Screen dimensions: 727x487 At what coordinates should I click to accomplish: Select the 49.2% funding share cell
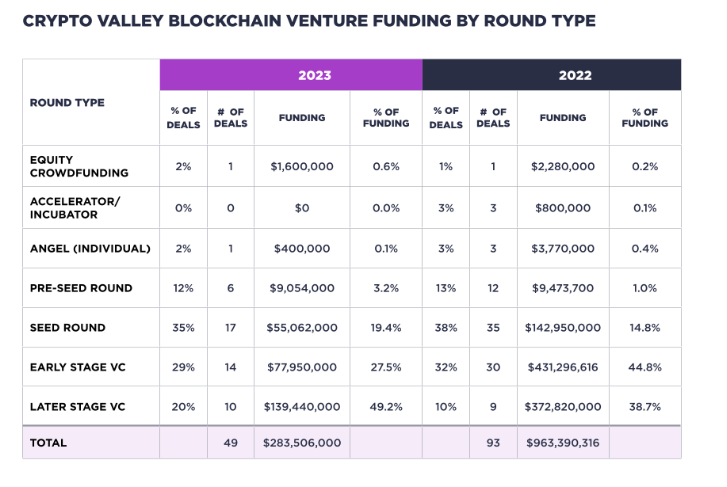[386, 407]
